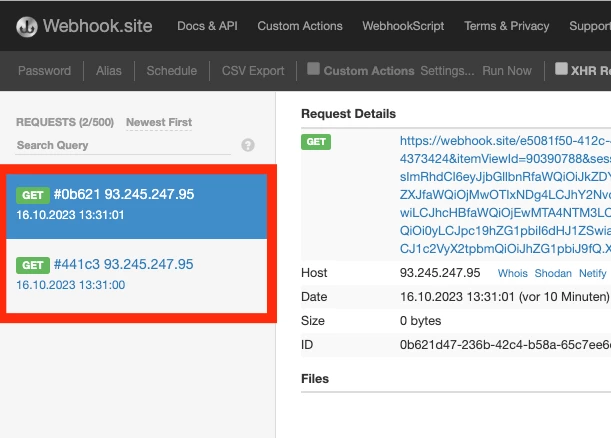Click Webhook.site brand title text
This screenshot has height=438, width=611.
pyautogui.click(x=97, y=26)
